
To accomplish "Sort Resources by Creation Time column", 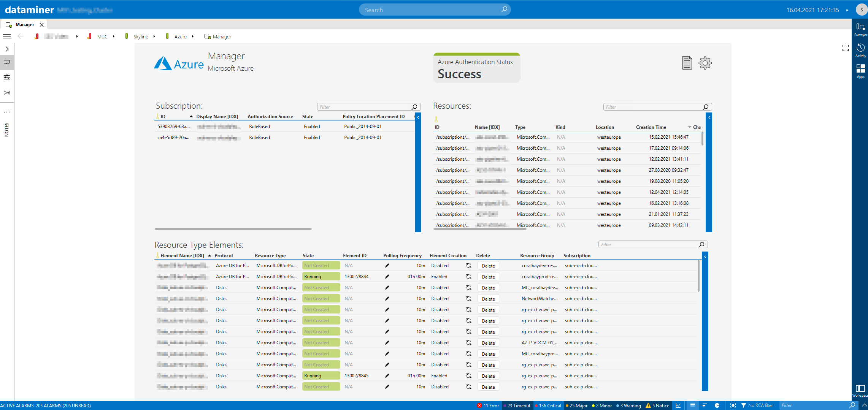I will pyautogui.click(x=651, y=127).
